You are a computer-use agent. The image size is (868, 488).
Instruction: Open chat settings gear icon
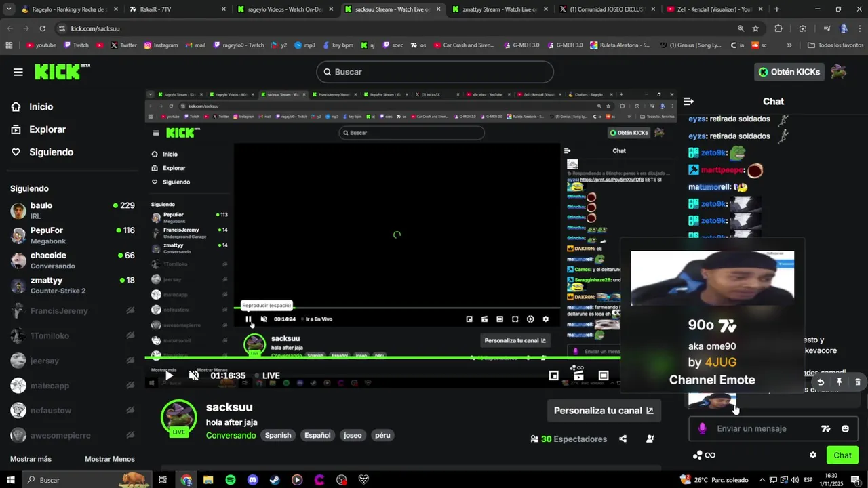(x=813, y=455)
